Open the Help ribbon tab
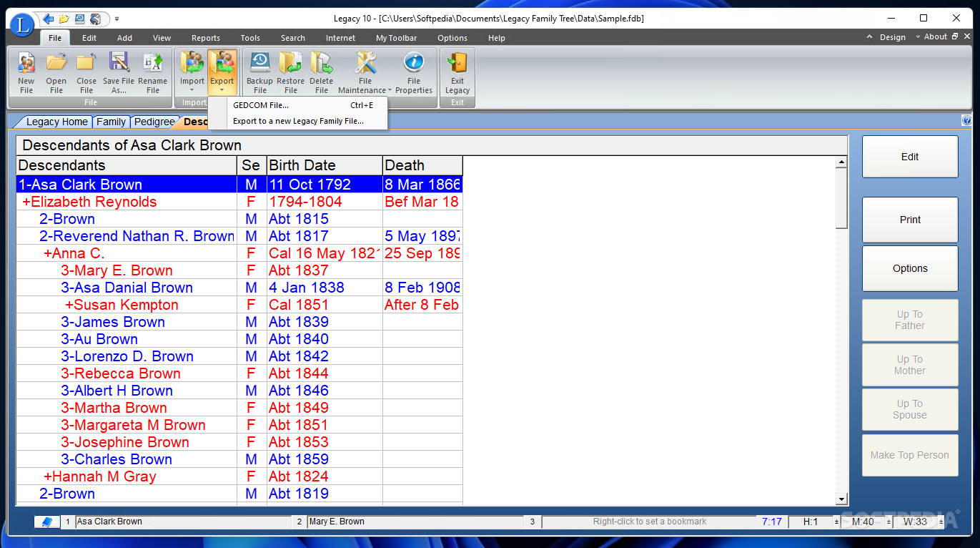Screen dimensions: 980x548 coord(497,38)
